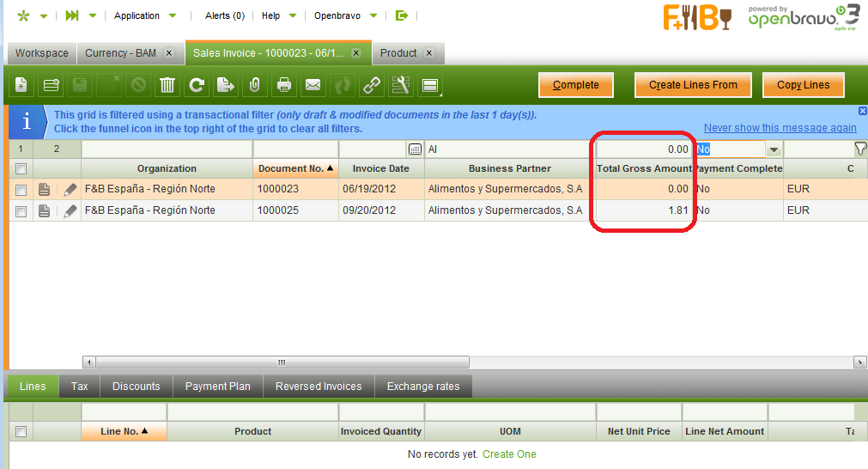The height and width of the screenshot is (469, 868).
Task: Click the New Document toolbar icon
Action: (21, 85)
